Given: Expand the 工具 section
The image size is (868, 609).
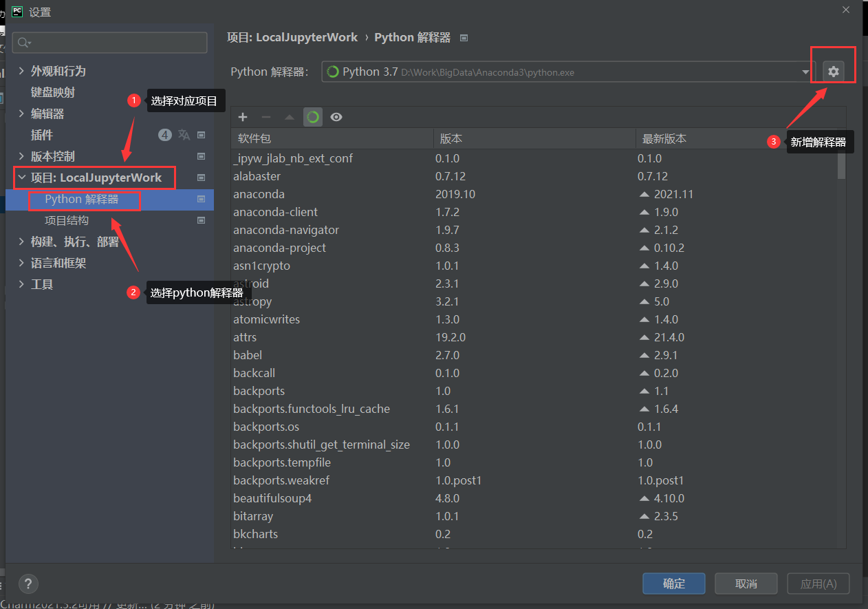Looking at the screenshot, I should pyautogui.click(x=21, y=284).
